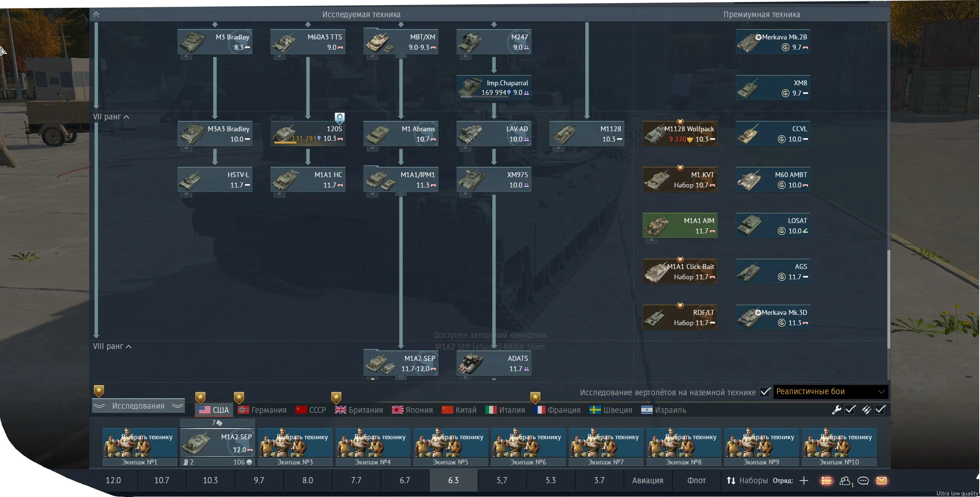Open the contacts people icon
The width and height of the screenshot is (980, 497).
point(845,481)
